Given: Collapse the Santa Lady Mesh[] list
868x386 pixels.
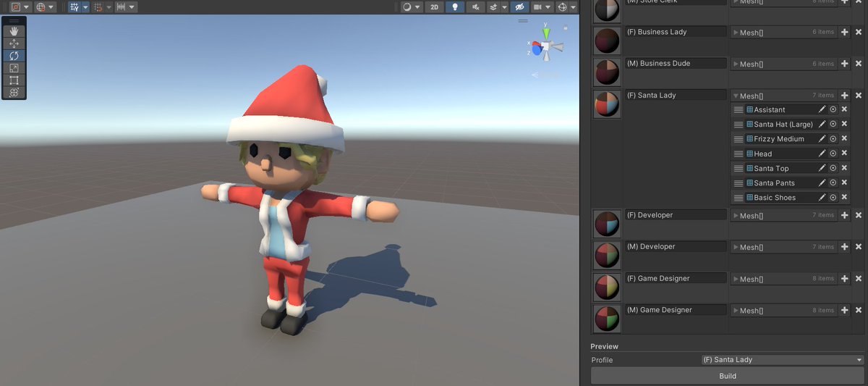Looking at the screenshot, I should click(x=736, y=96).
